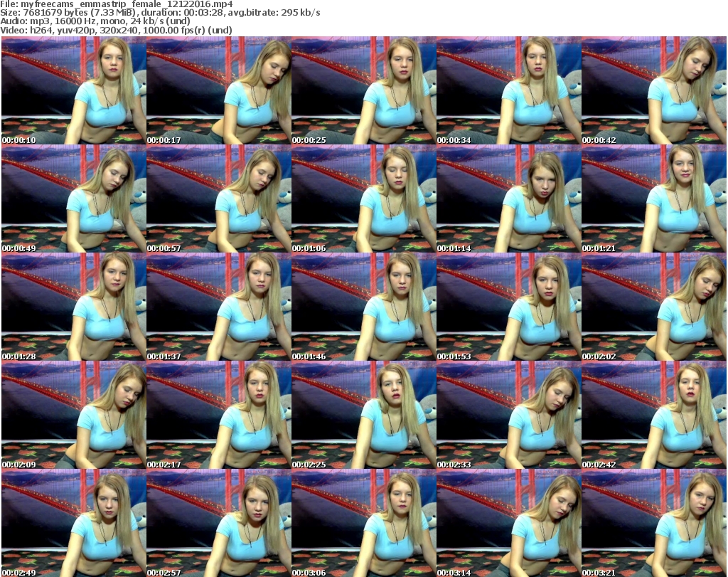Click the thumbnail stamped 00:02:17

click(219, 415)
